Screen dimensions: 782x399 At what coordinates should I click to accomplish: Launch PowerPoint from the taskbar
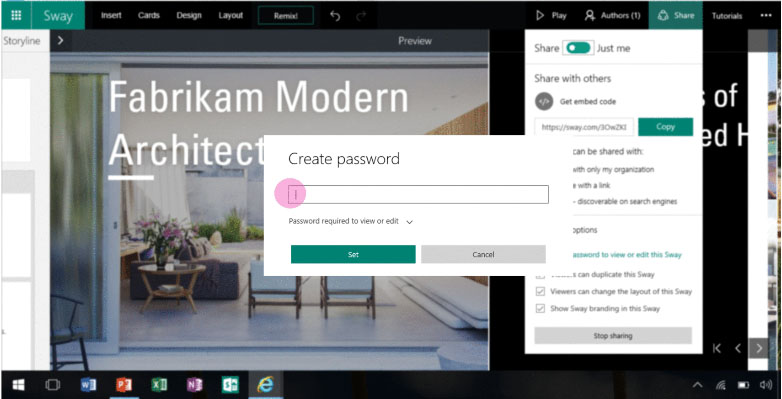pos(124,385)
